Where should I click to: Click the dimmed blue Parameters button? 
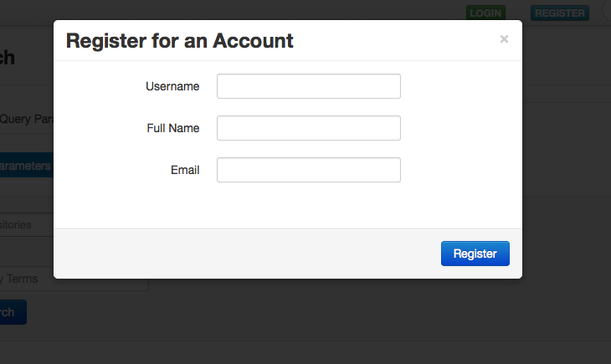25,166
